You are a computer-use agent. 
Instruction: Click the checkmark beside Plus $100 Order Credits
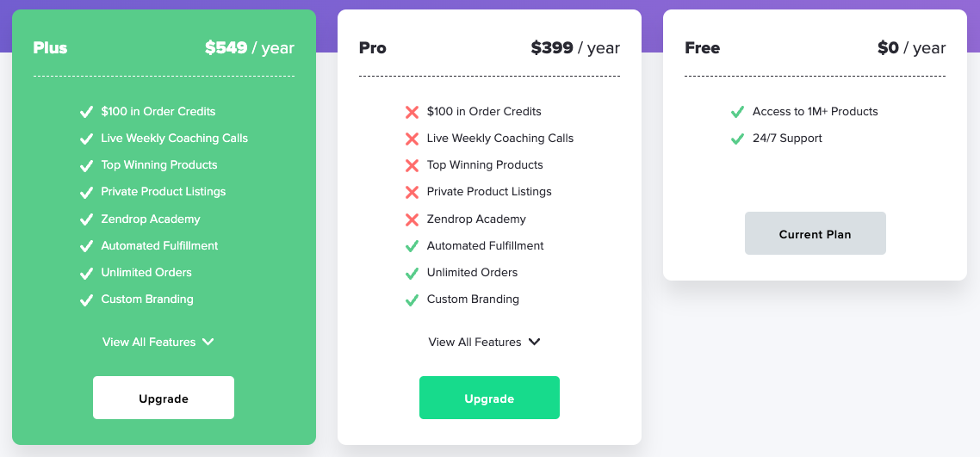click(x=86, y=112)
